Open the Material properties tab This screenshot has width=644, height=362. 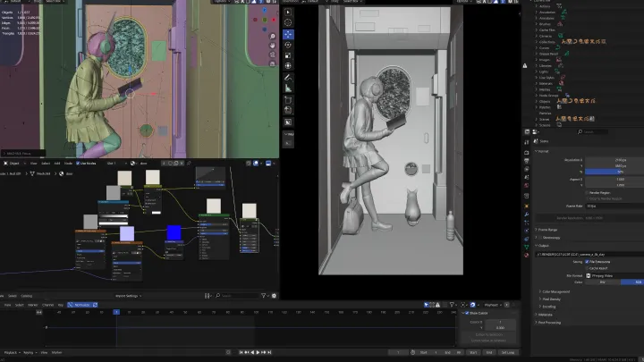click(527, 256)
